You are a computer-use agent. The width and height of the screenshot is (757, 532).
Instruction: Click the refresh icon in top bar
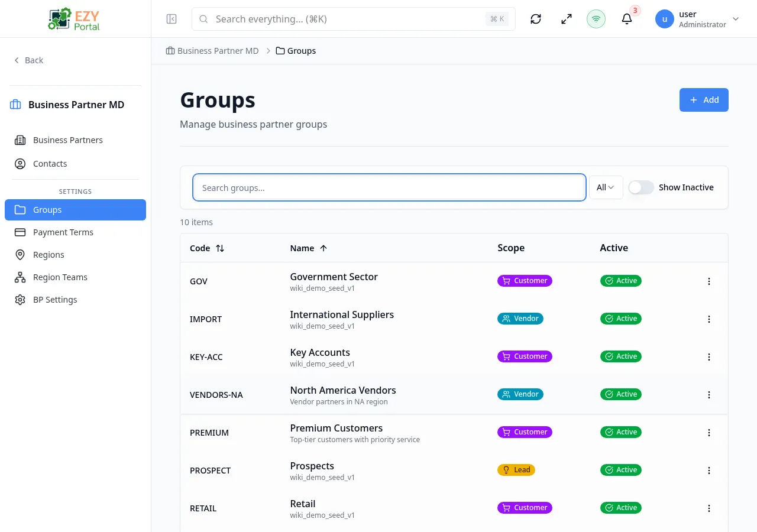pos(536,19)
